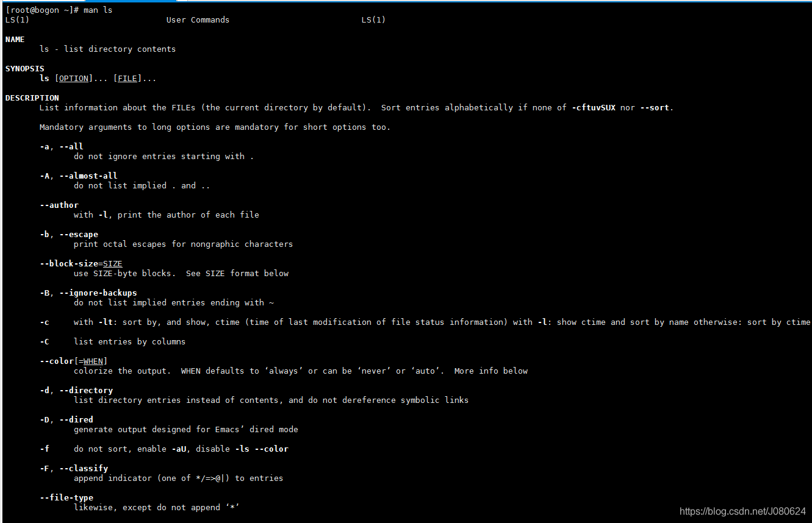Select the '-b, --escape' option
This screenshot has height=523, width=812.
click(x=69, y=234)
